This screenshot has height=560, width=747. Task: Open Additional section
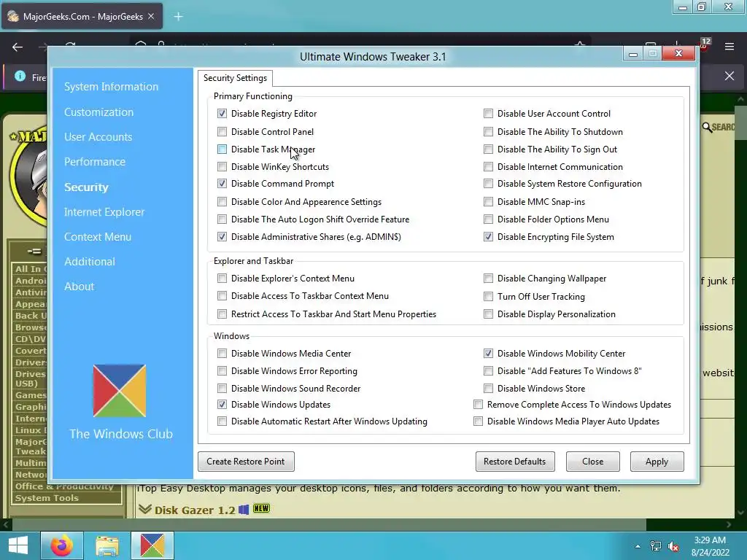(x=90, y=262)
